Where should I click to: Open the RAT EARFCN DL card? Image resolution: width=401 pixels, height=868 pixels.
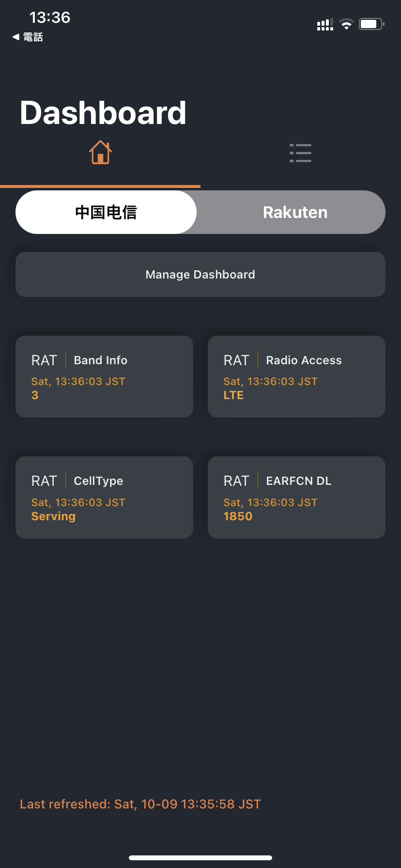[296, 497]
